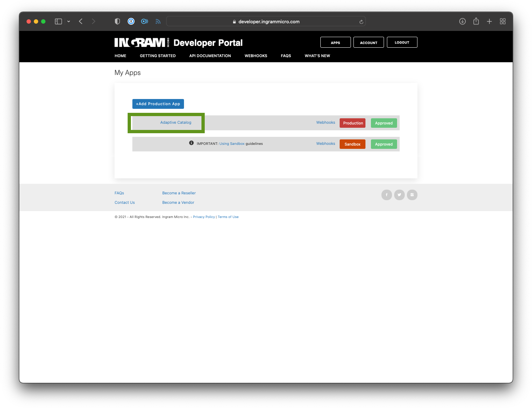Open the WEBHOOKS menu item
This screenshot has height=408, width=532.
[256, 56]
